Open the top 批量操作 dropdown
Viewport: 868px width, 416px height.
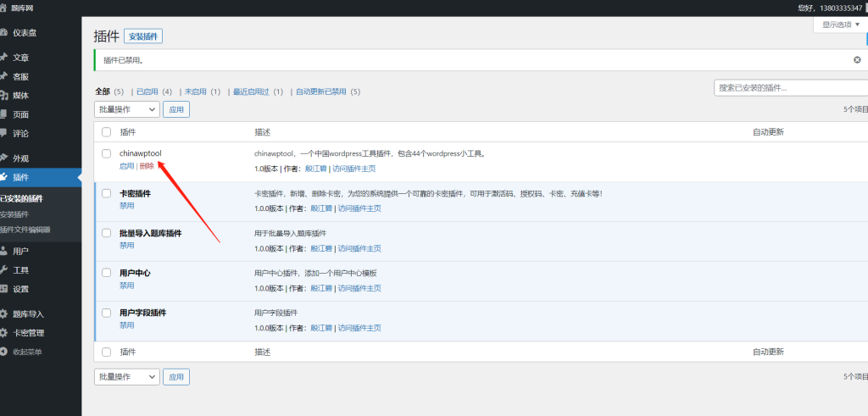click(x=126, y=109)
